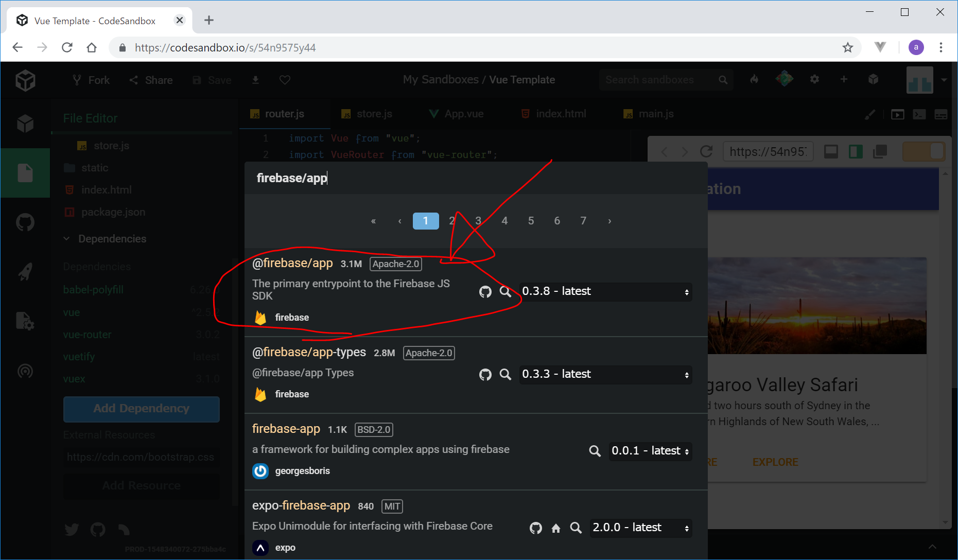Bookmark page with star icon
Screen dimensions: 958x560
(847, 48)
